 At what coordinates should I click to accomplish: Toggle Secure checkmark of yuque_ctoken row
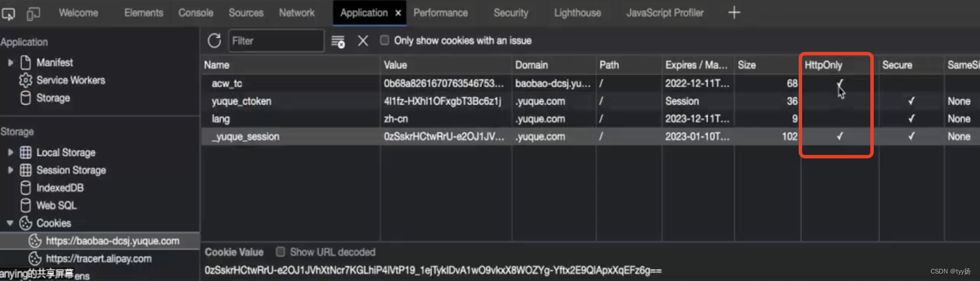(911, 101)
